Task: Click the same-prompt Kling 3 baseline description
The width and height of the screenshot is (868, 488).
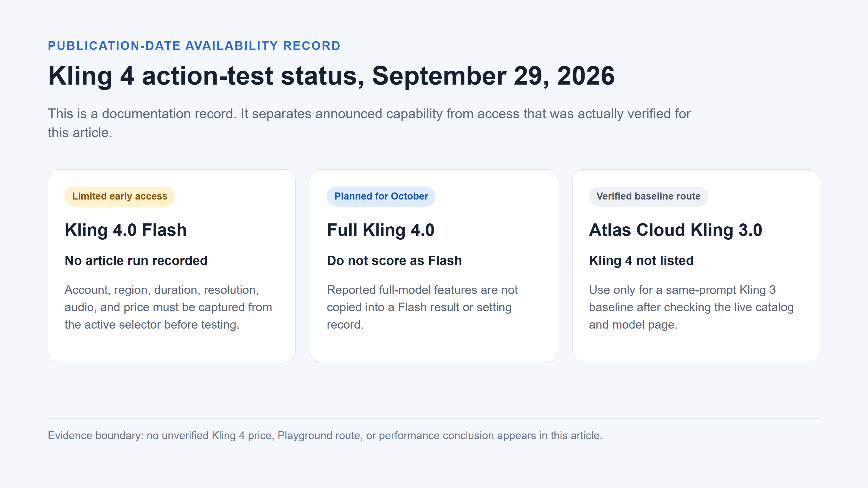Action: point(691,307)
